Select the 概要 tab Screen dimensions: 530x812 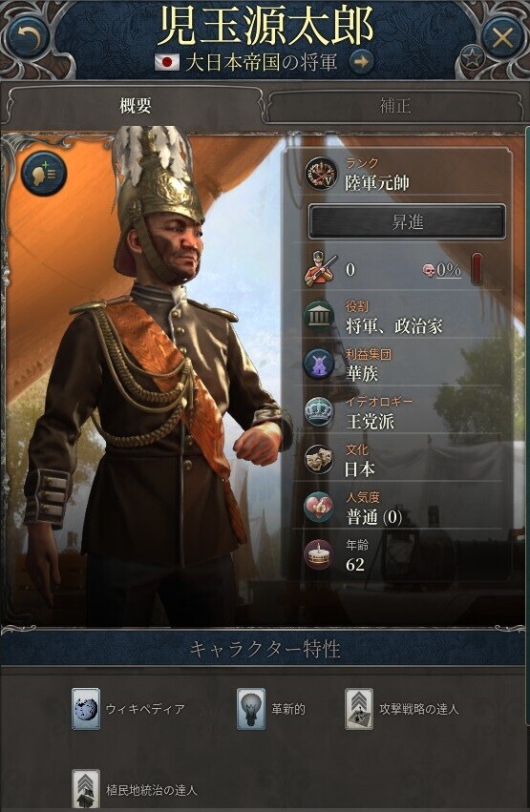point(135,106)
